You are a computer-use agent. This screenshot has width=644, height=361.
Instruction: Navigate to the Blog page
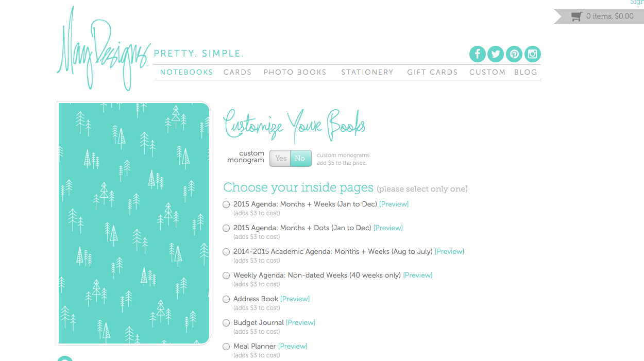(526, 73)
